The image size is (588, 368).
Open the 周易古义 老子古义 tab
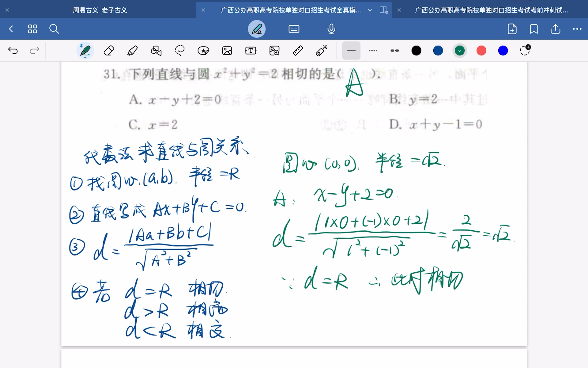101,9
